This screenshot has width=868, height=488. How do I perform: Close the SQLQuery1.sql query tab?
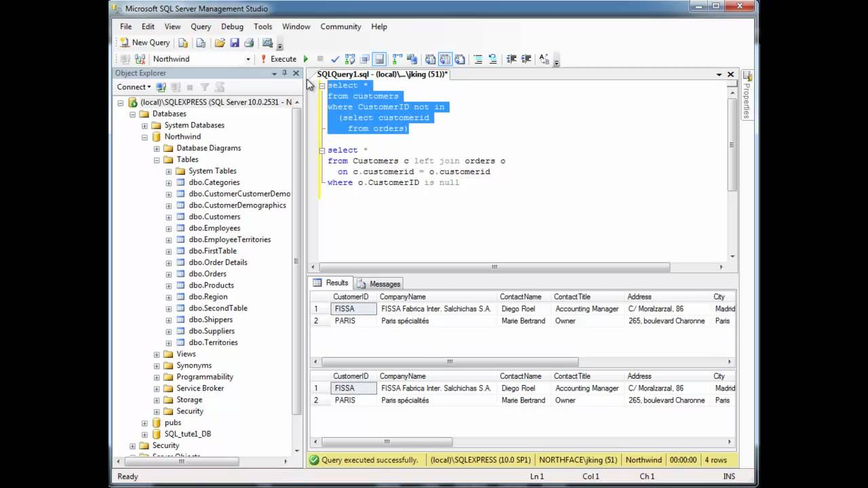730,75
